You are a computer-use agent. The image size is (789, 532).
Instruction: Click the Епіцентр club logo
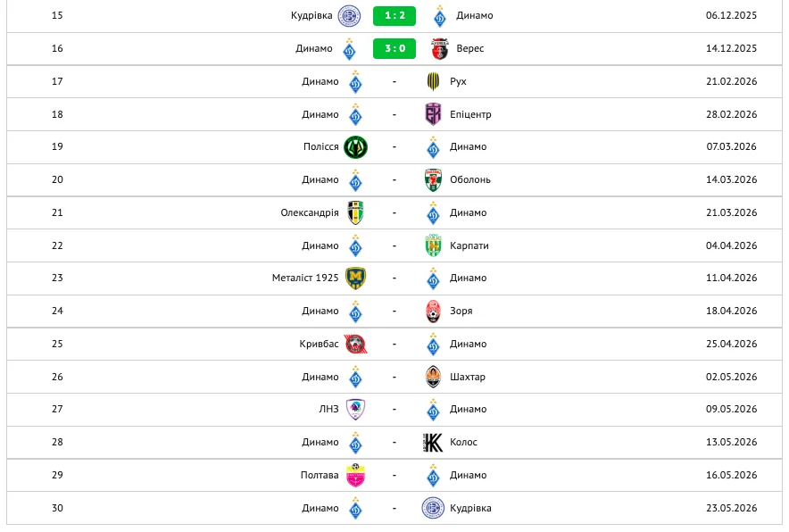(x=433, y=114)
